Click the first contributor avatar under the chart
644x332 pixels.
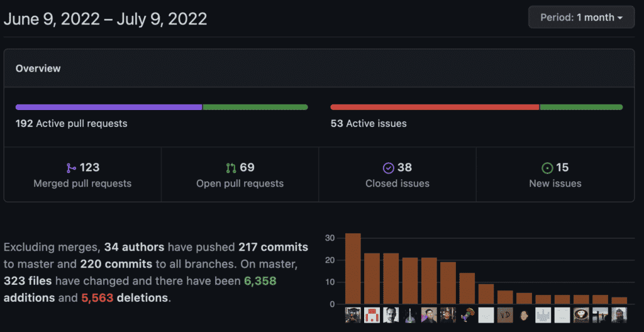[x=353, y=314]
